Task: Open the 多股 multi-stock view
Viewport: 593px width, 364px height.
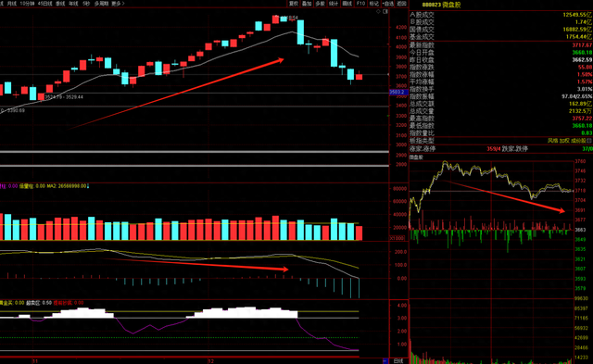Action: (x=320, y=4)
